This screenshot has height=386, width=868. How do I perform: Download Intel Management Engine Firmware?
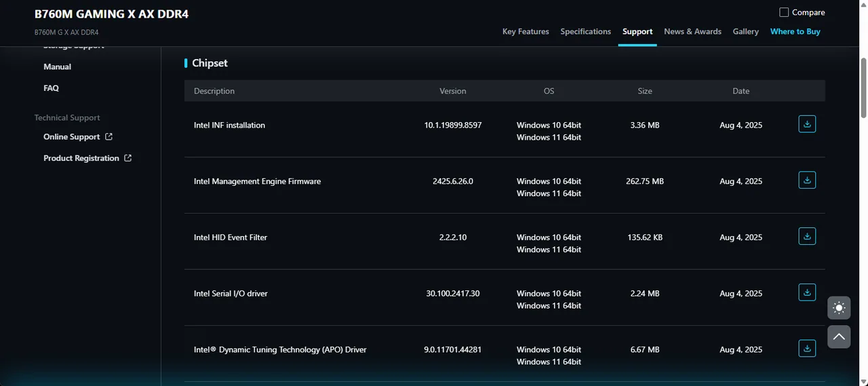point(807,180)
